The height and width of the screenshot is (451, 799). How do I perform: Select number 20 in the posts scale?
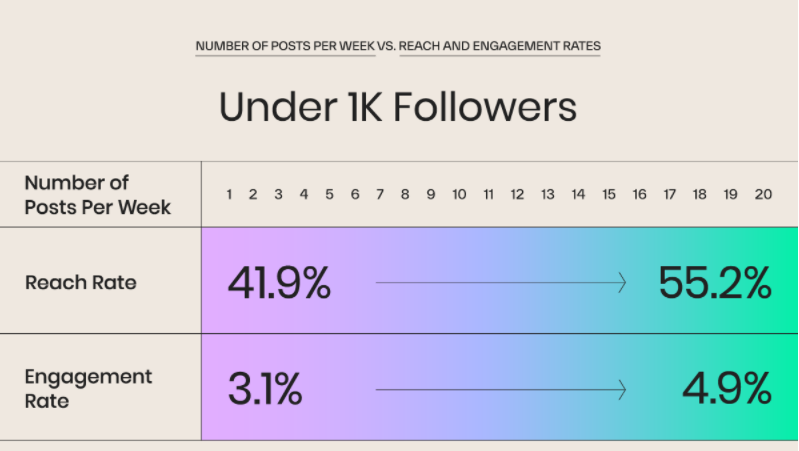[x=763, y=195]
